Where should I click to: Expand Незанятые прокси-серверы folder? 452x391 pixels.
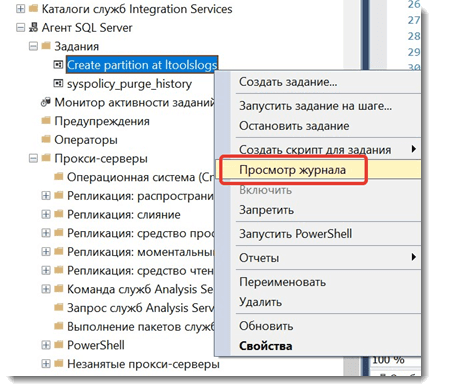click(x=46, y=363)
